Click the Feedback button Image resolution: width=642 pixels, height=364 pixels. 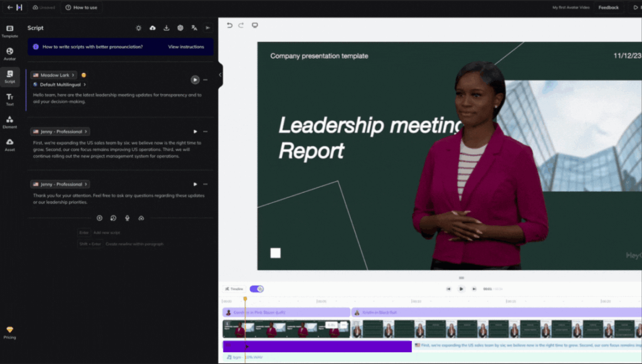pyautogui.click(x=608, y=8)
